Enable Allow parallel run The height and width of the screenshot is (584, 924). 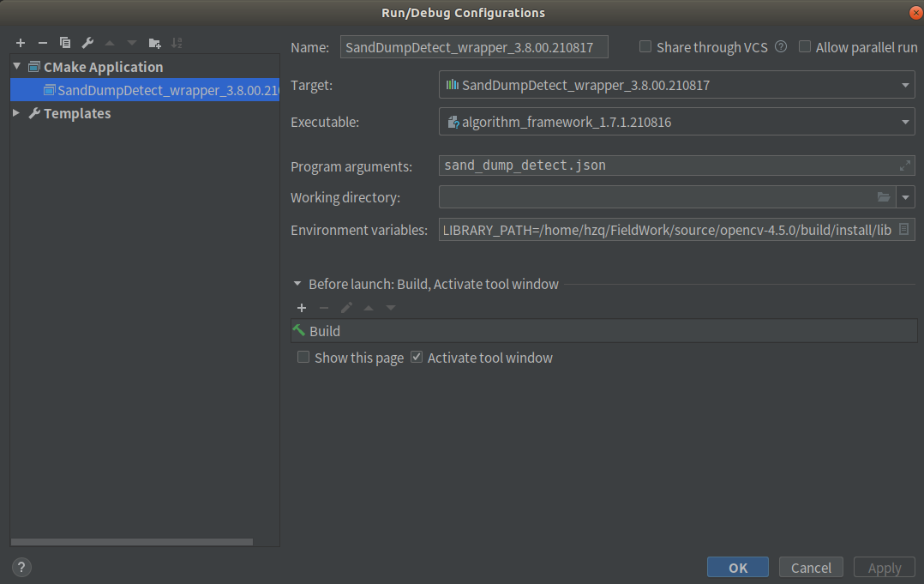804,47
